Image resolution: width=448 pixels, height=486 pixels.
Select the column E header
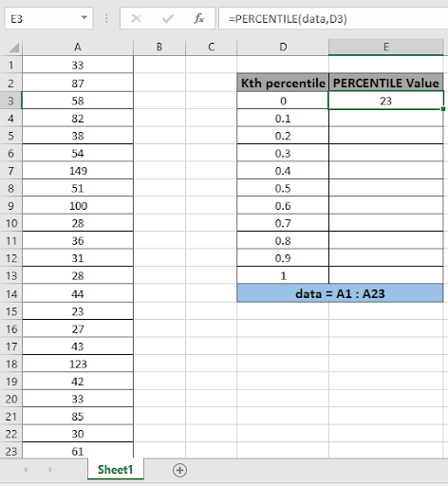pos(386,47)
